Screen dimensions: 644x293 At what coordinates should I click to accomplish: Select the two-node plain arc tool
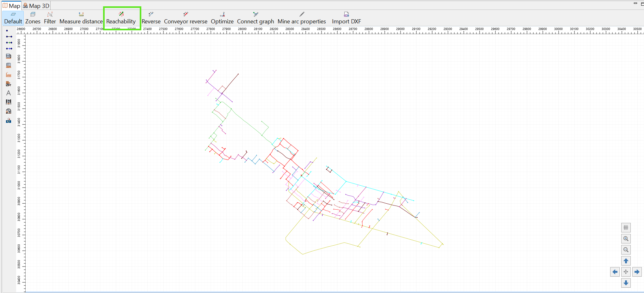tap(9, 37)
